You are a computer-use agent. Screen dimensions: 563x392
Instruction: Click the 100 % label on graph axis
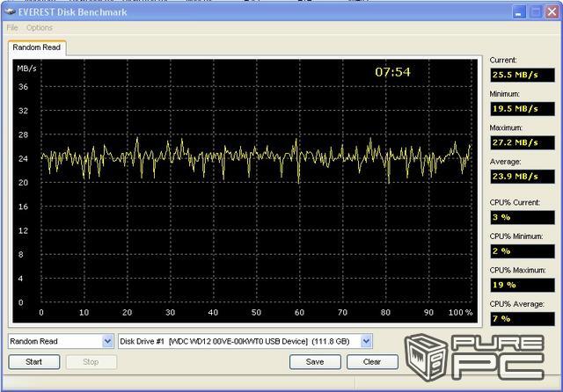click(460, 312)
